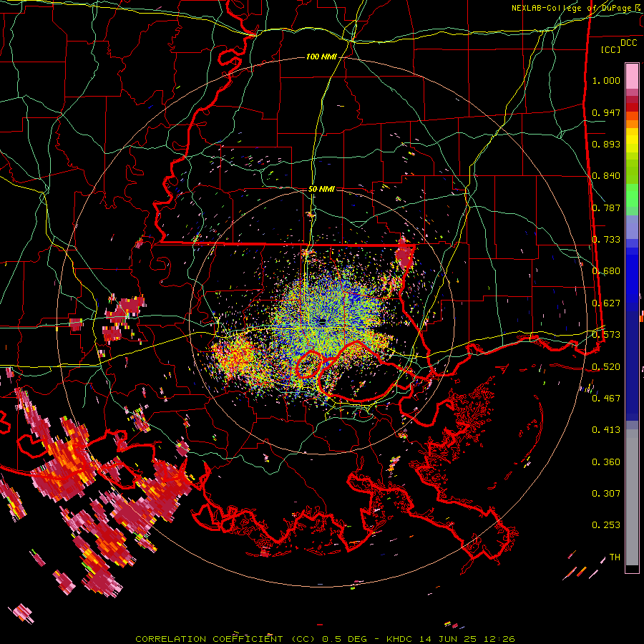The image size is (644, 644).
Task: Pick the gray lower color bar section
Action: point(632,497)
